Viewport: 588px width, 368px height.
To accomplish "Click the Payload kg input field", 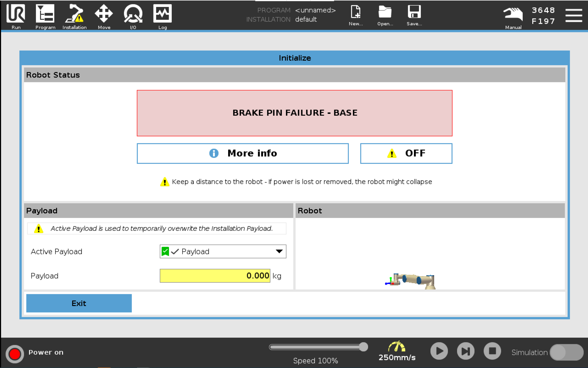I will click(x=215, y=276).
